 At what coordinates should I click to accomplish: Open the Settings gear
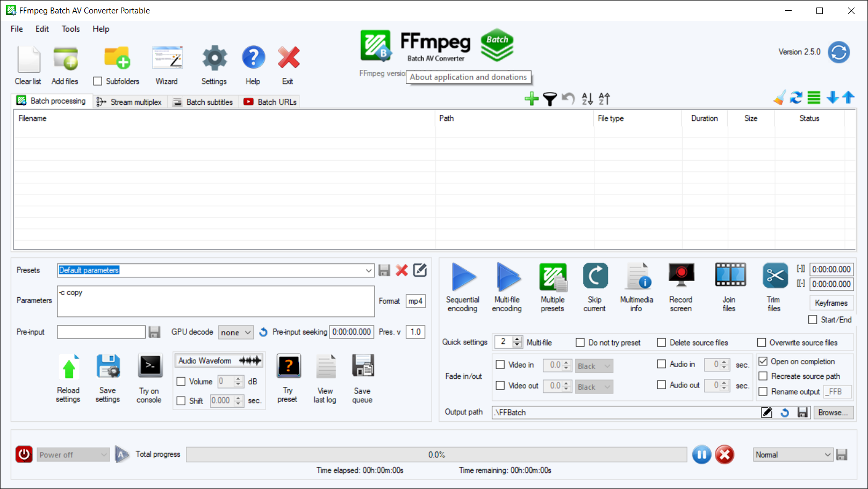coord(214,58)
